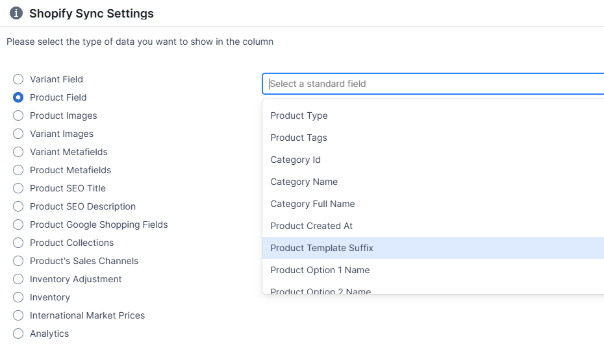Select Product Created At list entry
Viewport: 604px width, 364px height.
(x=433, y=226)
